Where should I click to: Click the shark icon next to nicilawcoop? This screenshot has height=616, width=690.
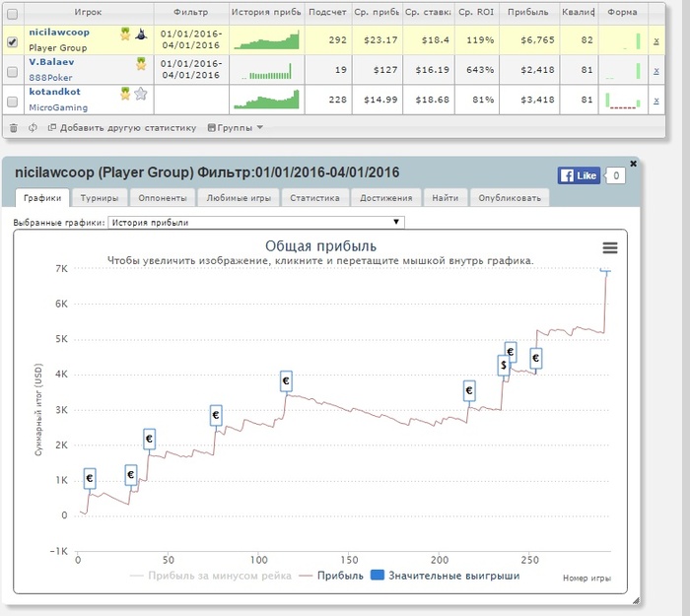coord(141,34)
